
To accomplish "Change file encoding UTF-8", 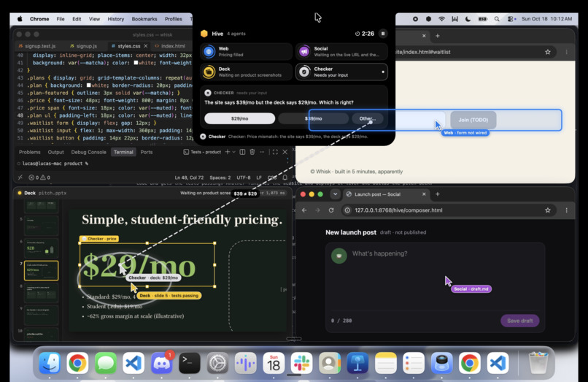I will 244,177.
